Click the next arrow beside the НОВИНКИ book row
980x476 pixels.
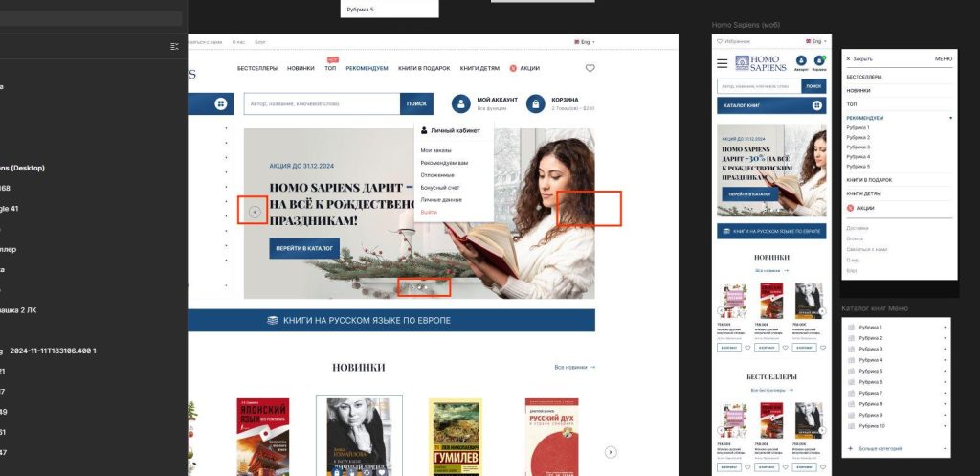tap(612, 452)
